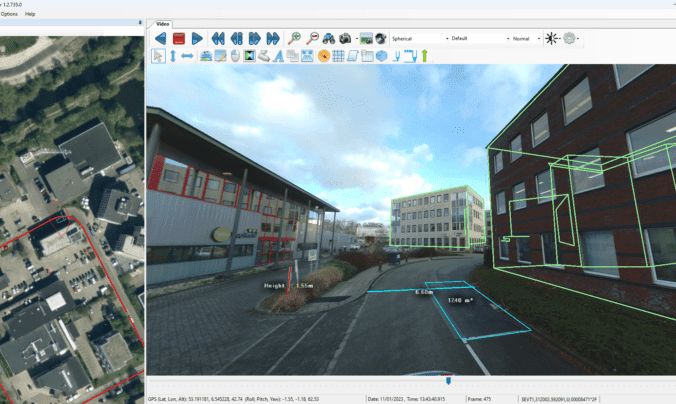Click the camera snapshot icon

(x=345, y=38)
